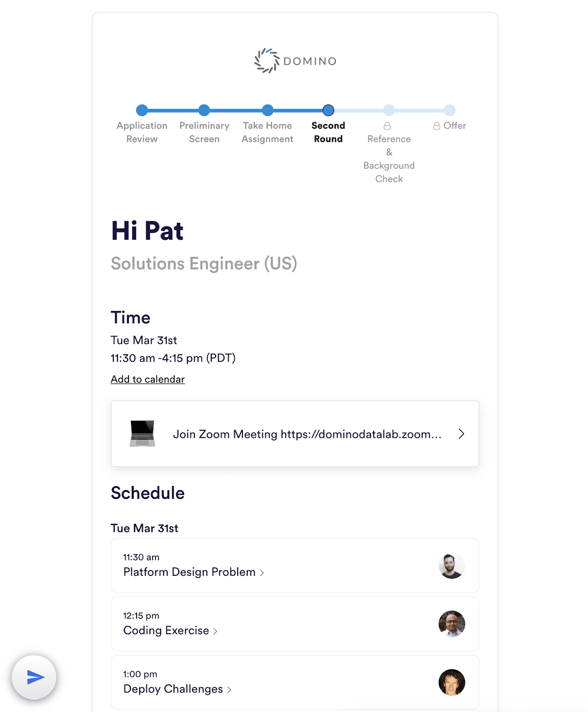588x712 pixels.
Task: Expand Platform Design Problem details chevron
Action: [262, 573]
